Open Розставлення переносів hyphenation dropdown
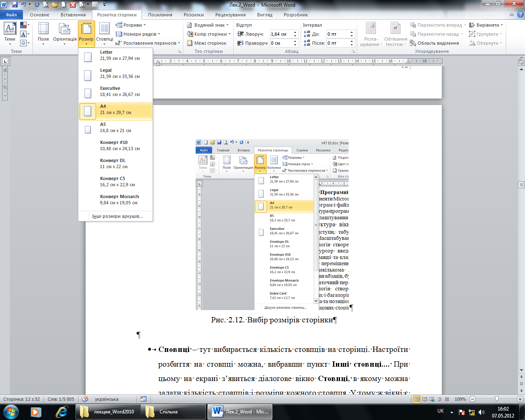 click(148, 43)
